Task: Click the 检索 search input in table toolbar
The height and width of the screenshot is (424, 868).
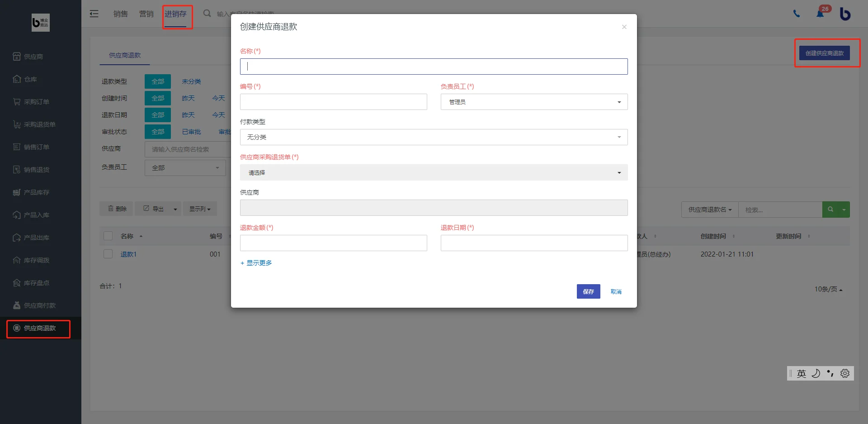Action: pos(780,210)
